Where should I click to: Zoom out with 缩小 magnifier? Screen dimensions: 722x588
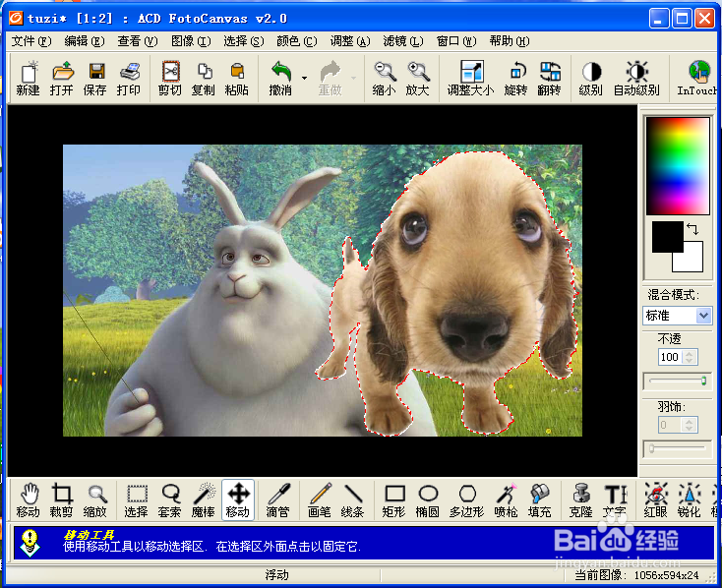pyautogui.click(x=384, y=78)
